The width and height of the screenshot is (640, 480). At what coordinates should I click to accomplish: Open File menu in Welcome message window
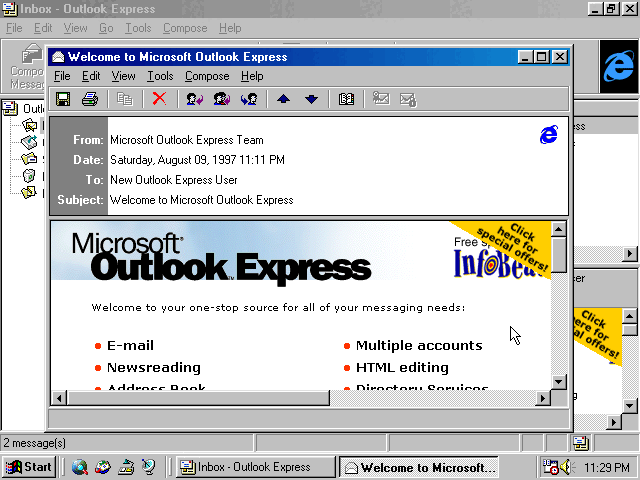click(62, 76)
